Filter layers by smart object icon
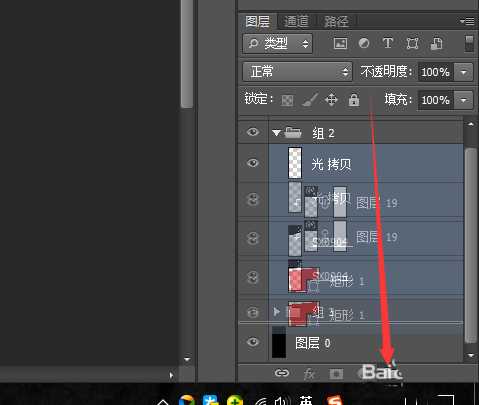The width and height of the screenshot is (479, 405). [x=436, y=43]
